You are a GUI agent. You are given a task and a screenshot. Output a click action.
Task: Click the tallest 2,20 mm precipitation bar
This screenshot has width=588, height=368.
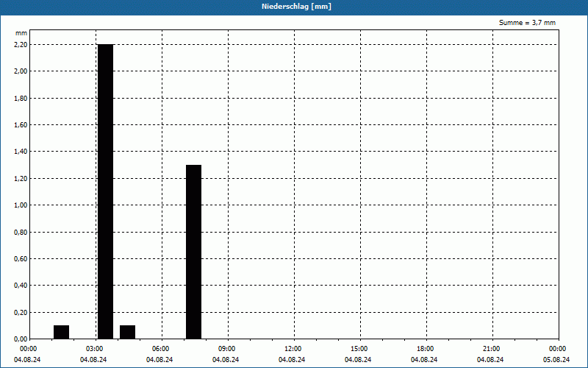[x=105, y=191]
